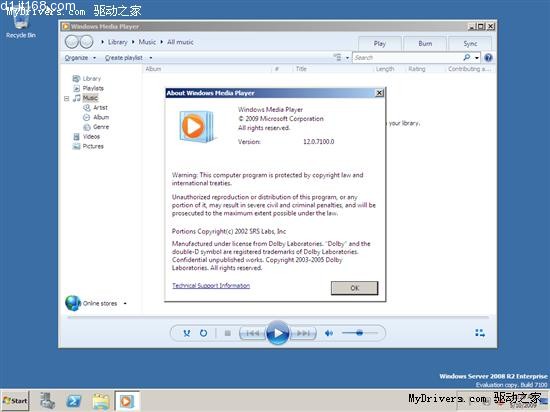Adjust the volume slider
The height and width of the screenshot is (412, 550).
point(360,333)
